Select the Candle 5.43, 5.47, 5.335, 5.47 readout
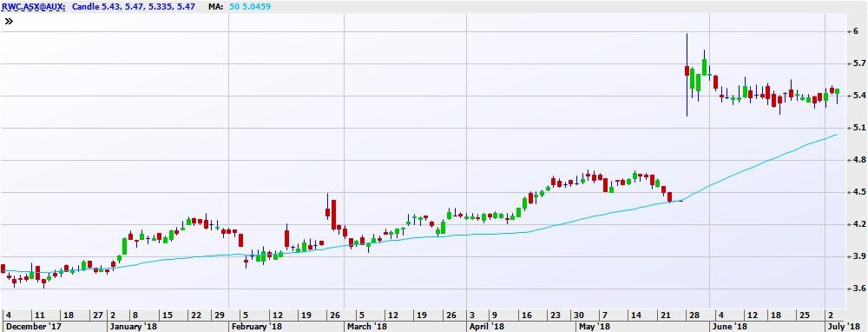 click(135, 7)
